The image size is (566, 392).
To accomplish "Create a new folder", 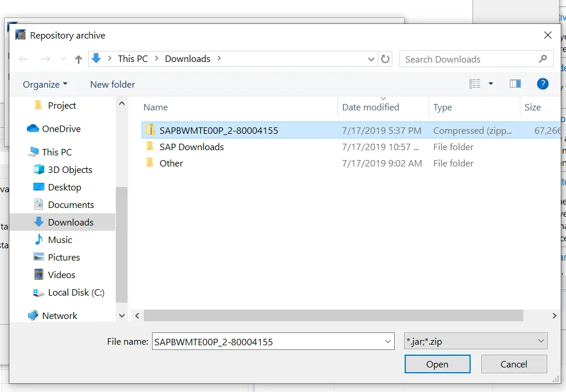I will point(112,84).
